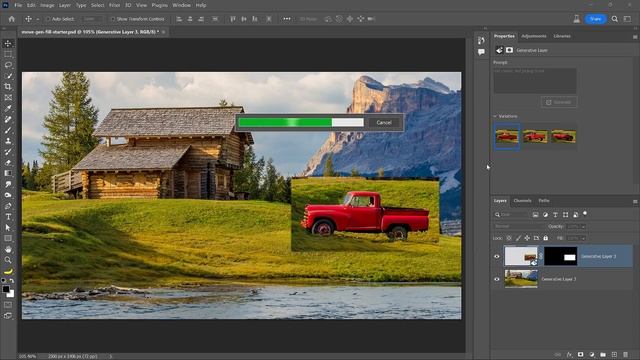Switch to the Paths tab

coord(544,201)
